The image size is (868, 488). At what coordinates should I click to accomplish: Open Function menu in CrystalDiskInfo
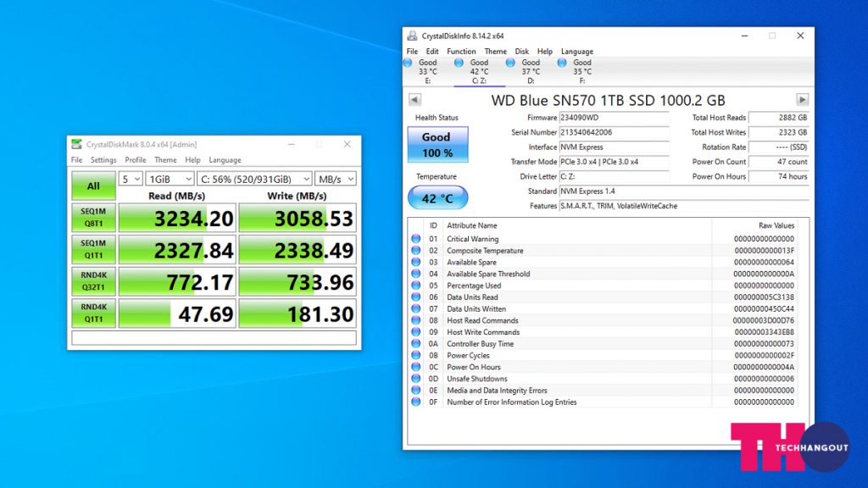[461, 52]
